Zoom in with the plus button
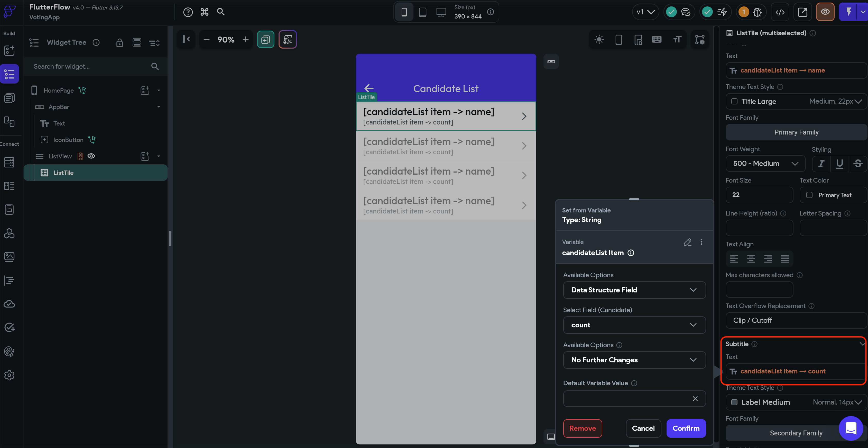Viewport: 868px width, 448px height. click(x=246, y=39)
